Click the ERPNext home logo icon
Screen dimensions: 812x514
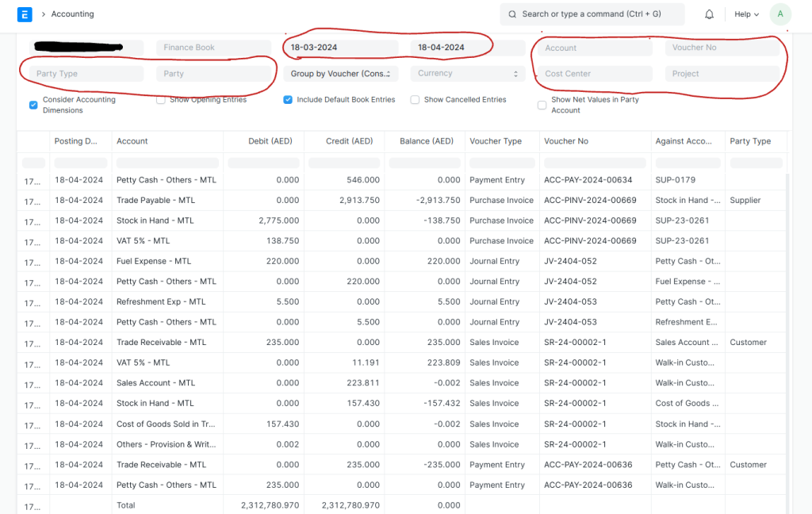click(x=25, y=14)
